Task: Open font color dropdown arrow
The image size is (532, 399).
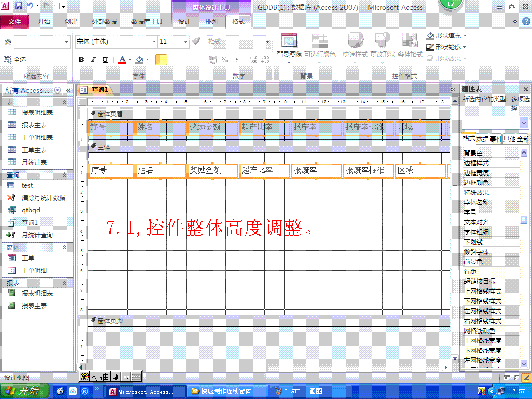Action: (130, 60)
